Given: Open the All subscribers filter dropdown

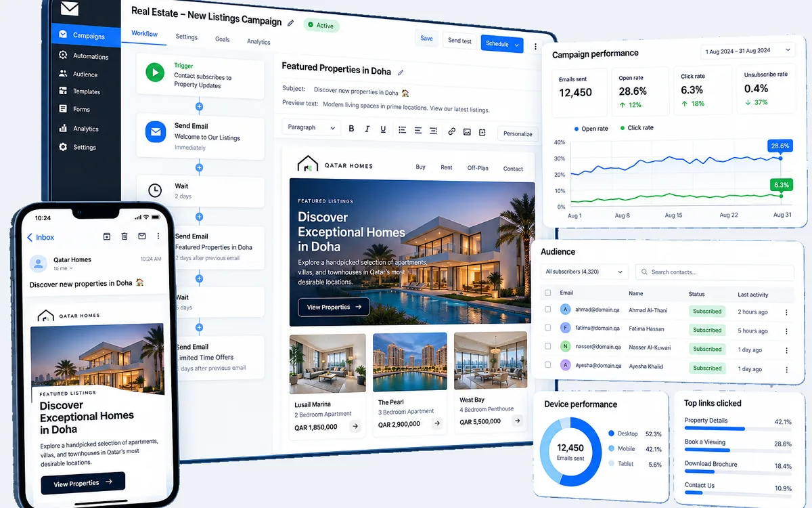Looking at the screenshot, I should 585,272.
